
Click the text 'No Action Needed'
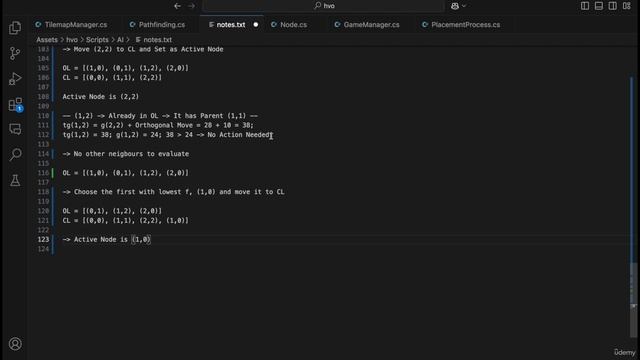(239, 134)
